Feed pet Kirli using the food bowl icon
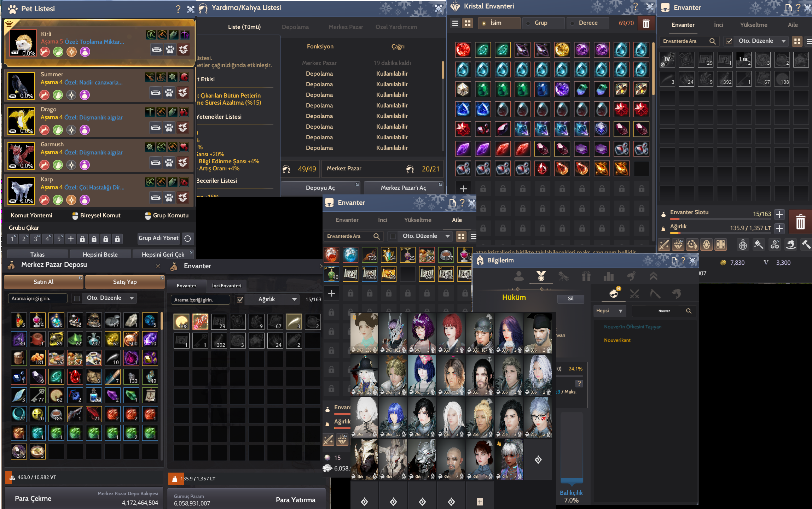The height and width of the screenshot is (509, 812). [156, 49]
